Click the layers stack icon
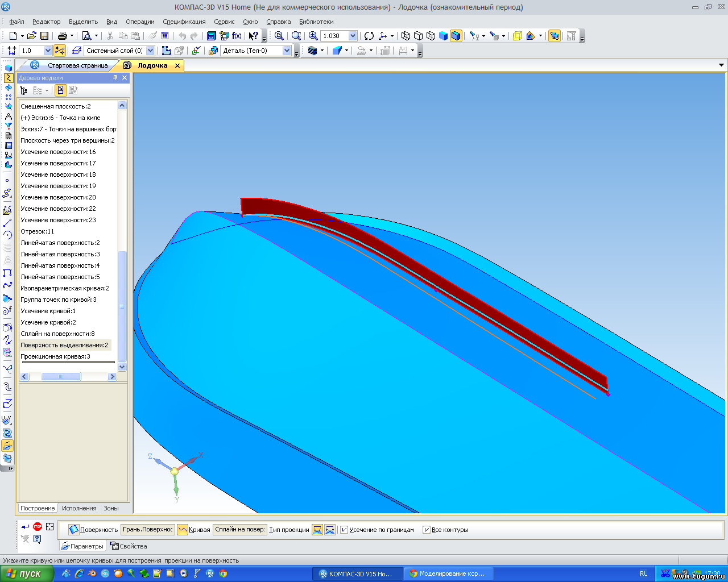The width and height of the screenshot is (728, 582). tap(77, 51)
